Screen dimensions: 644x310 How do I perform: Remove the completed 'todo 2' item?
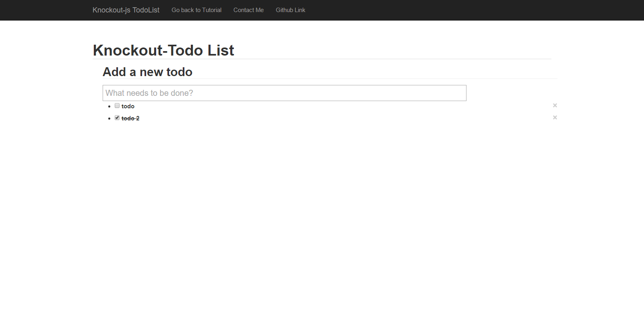[555, 118]
